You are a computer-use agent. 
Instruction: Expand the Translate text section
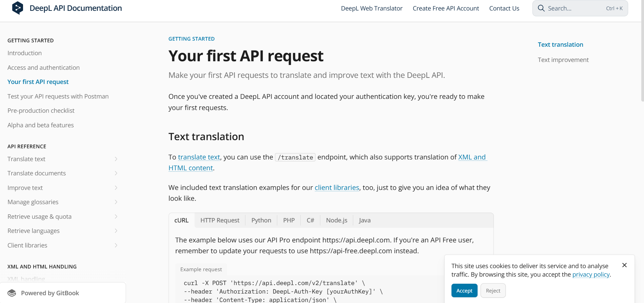coord(116,159)
